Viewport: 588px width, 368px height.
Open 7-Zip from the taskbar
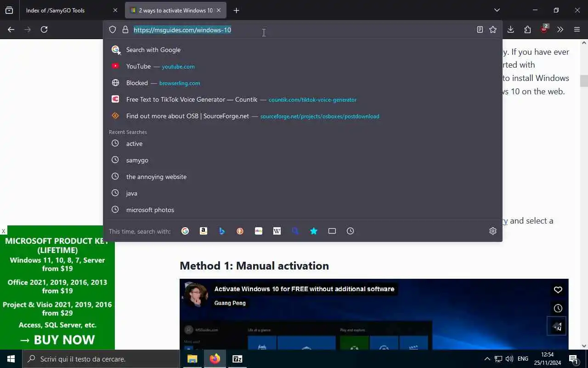[237, 359]
